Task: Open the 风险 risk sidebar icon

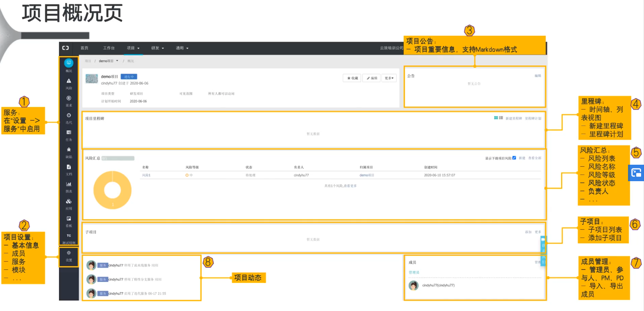Action: pos(69,81)
